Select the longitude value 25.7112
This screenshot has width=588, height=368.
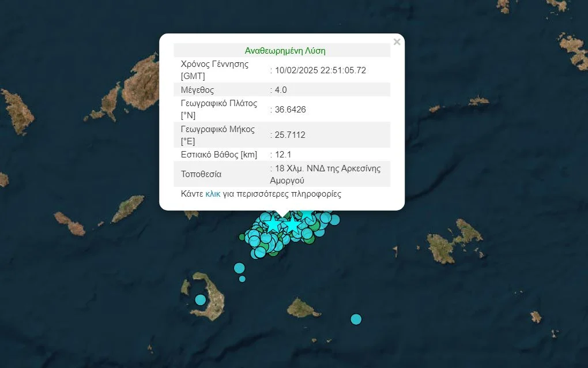click(x=291, y=135)
